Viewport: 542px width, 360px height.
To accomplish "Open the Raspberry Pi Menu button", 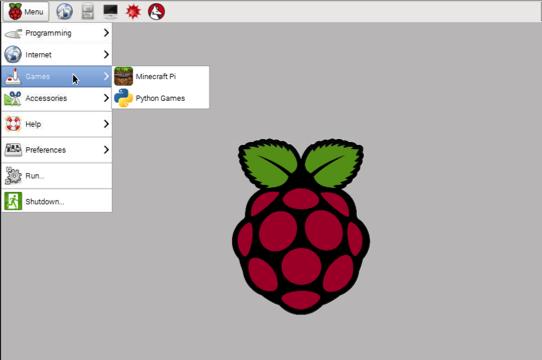I will coord(26,11).
